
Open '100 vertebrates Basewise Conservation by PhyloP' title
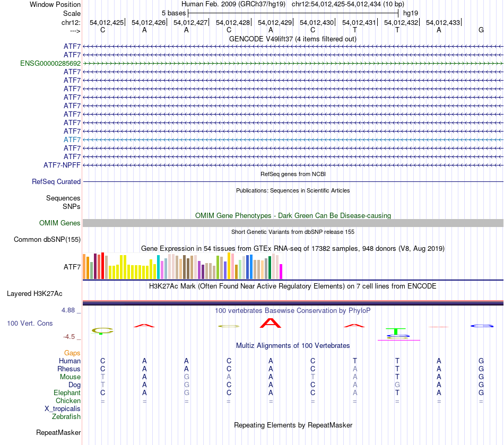[x=293, y=311]
